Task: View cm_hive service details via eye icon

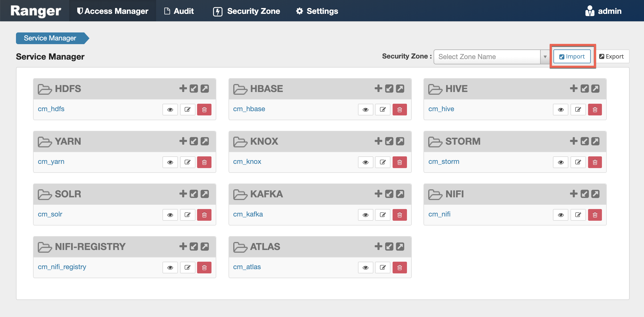Action: click(x=561, y=110)
